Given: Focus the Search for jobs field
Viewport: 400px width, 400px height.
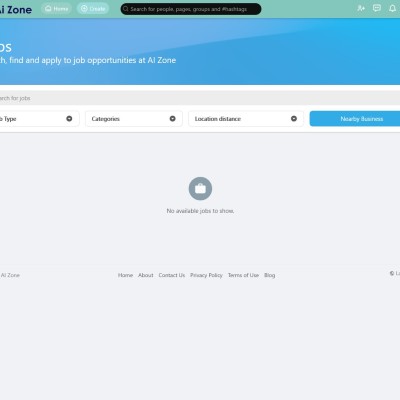Looking at the screenshot, I should coord(200,98).
